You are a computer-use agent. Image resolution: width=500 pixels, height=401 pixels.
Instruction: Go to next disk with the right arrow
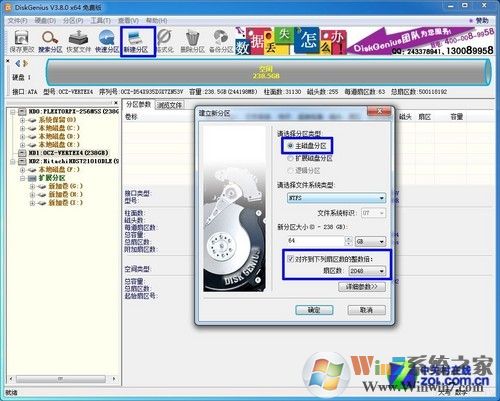coord(25,63)
